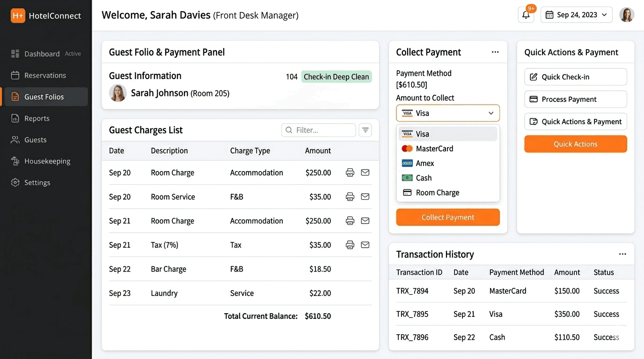Go to Reservations in sidebar
The height and width of the screenshot is (359, 644).
[x=45, y=75]
